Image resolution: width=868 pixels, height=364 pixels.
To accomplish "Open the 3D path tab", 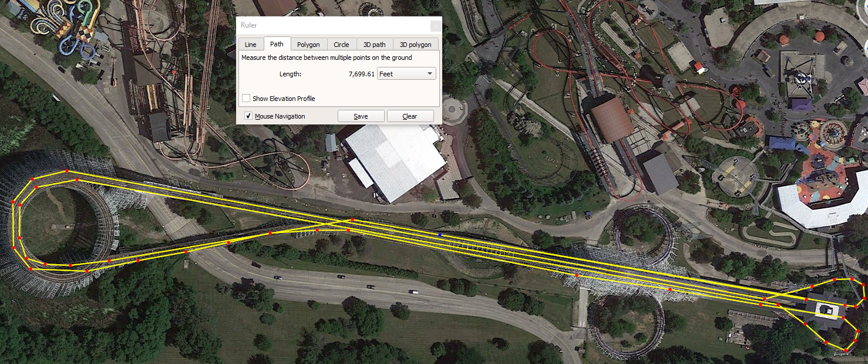I will (374, 45).
